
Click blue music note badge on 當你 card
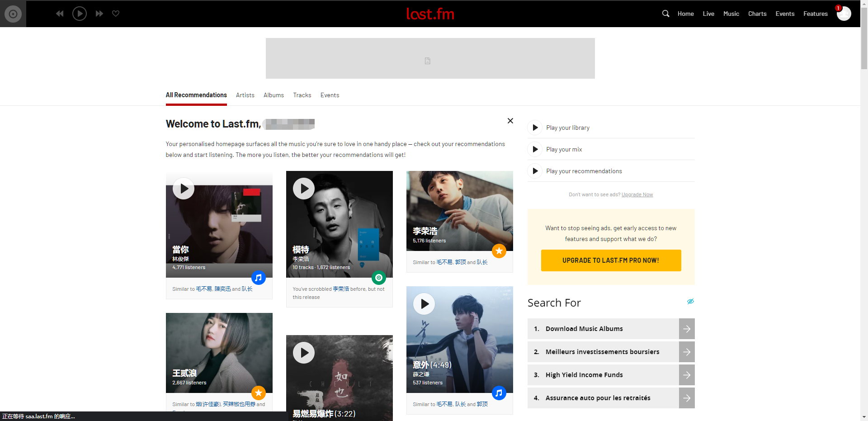(259, 278)
